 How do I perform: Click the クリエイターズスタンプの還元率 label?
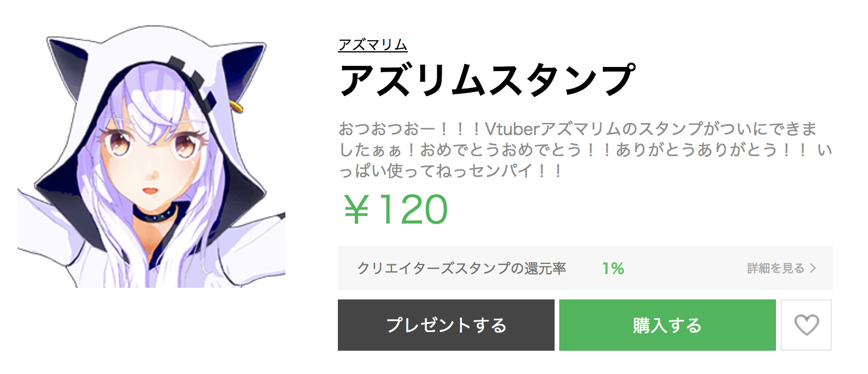click(461, 269)
